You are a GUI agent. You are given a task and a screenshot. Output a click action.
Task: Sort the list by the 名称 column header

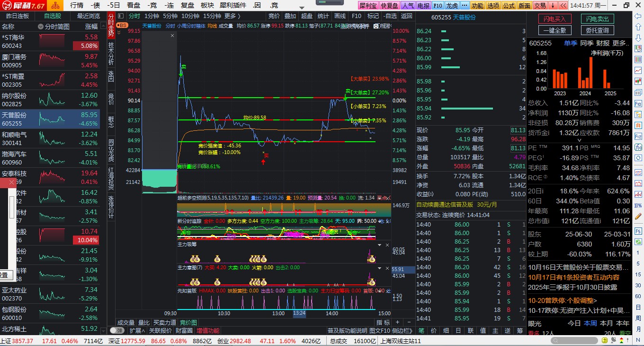tap(8, 27)
